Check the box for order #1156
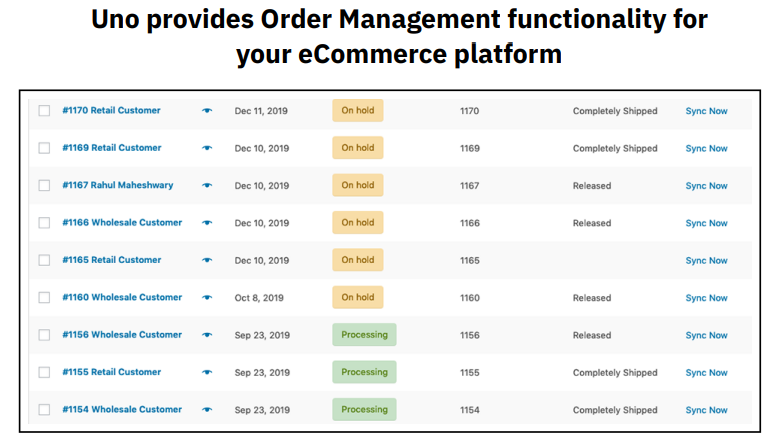Viewport: 779px width, 443px height. click(x=44, y=335)
